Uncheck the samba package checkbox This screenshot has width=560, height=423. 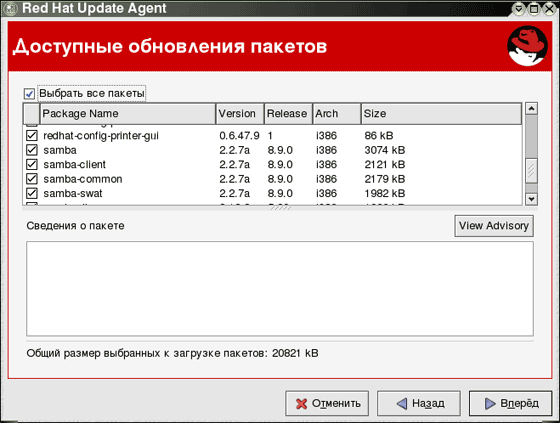coord(32,150)
